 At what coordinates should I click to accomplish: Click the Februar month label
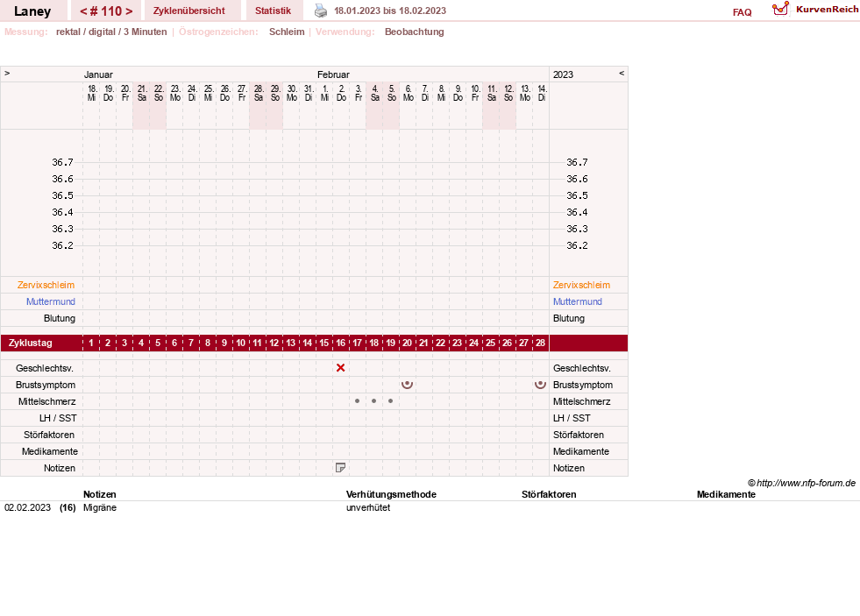pyautogui.click(x=333, y=74)
